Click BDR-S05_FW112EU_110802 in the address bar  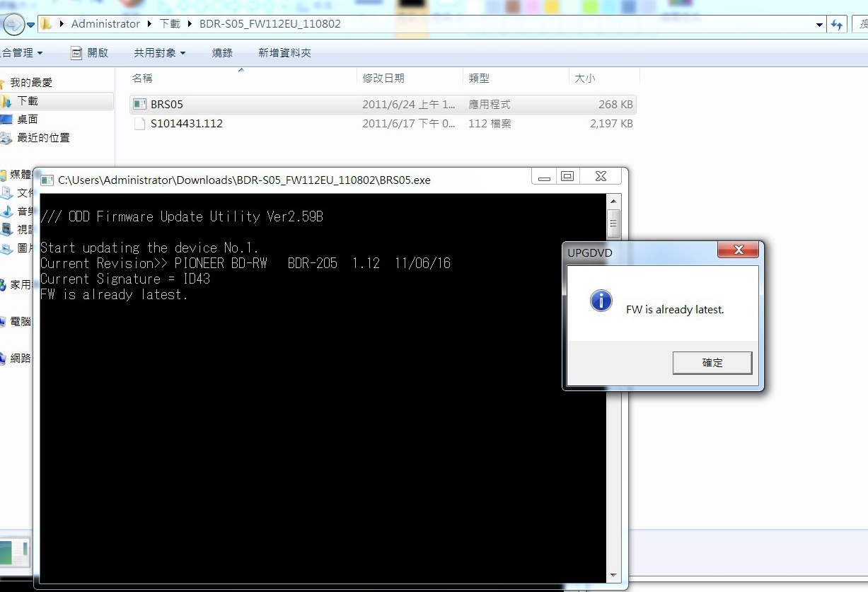click(272, 23)
